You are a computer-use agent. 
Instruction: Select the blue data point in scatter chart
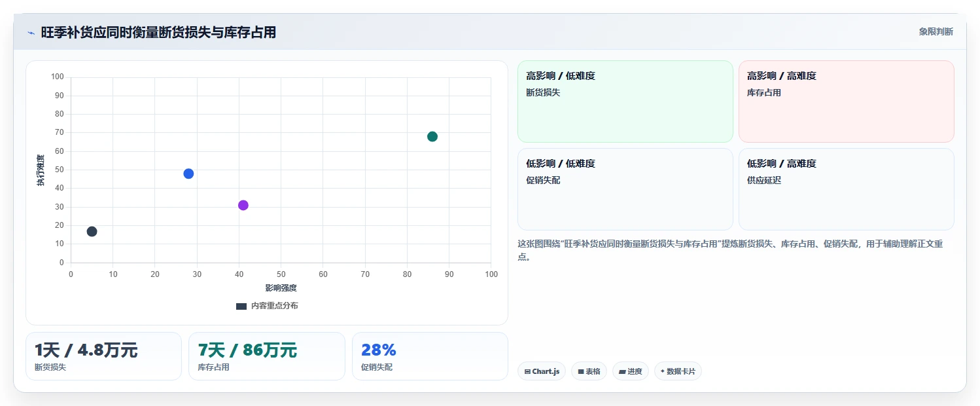tap(188, 174)
